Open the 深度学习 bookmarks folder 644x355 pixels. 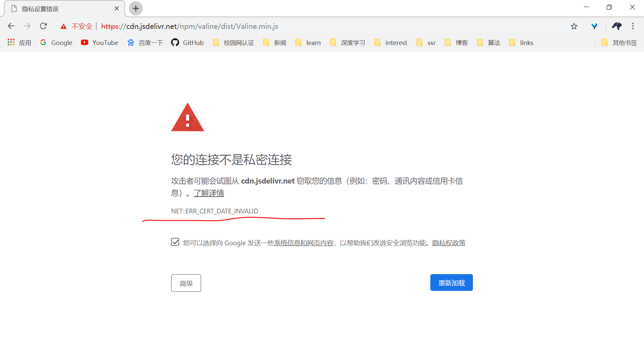point(347,43)
